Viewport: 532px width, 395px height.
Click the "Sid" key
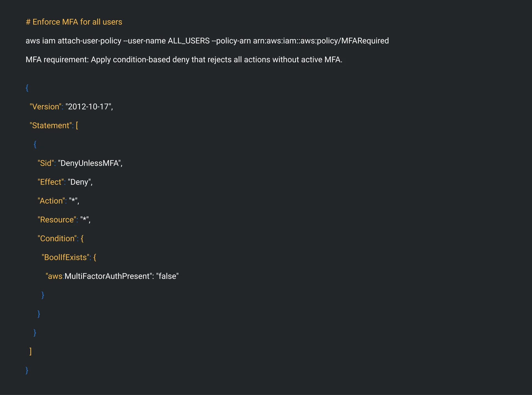tap(46, 163)
